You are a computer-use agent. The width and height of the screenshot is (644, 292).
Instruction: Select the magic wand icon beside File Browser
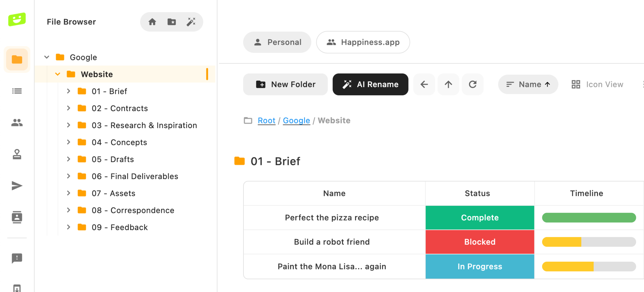191,22
